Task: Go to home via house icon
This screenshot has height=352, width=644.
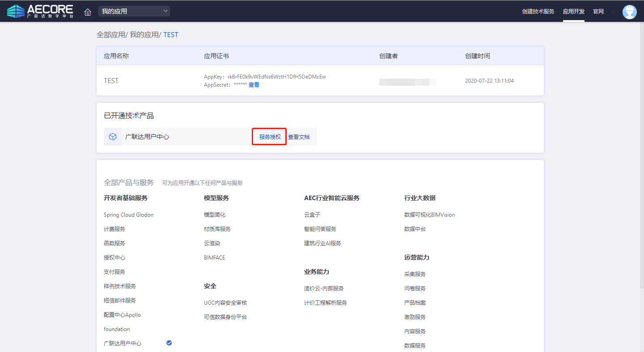Action: 88,12
